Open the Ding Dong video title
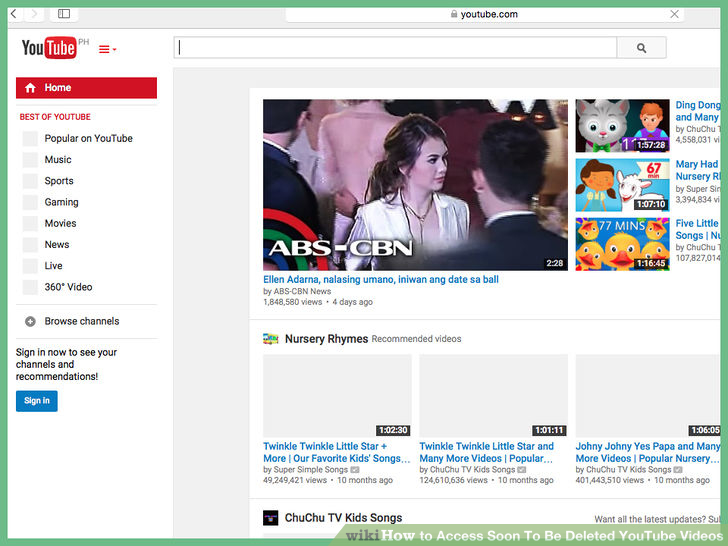The width and height of the screenshot is (728, 546). click(697, 111)
